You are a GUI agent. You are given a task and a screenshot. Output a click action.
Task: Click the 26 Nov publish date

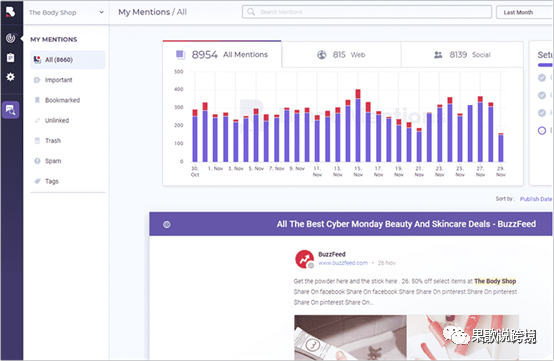[387, 263]
